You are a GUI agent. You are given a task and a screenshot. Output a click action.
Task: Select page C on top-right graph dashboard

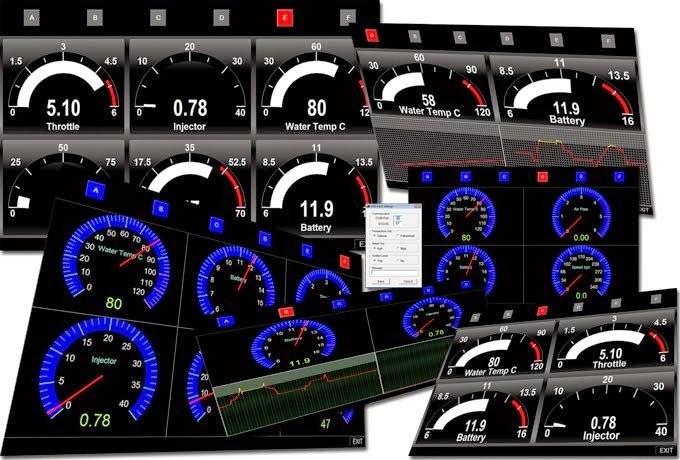(x=460, y=38)
